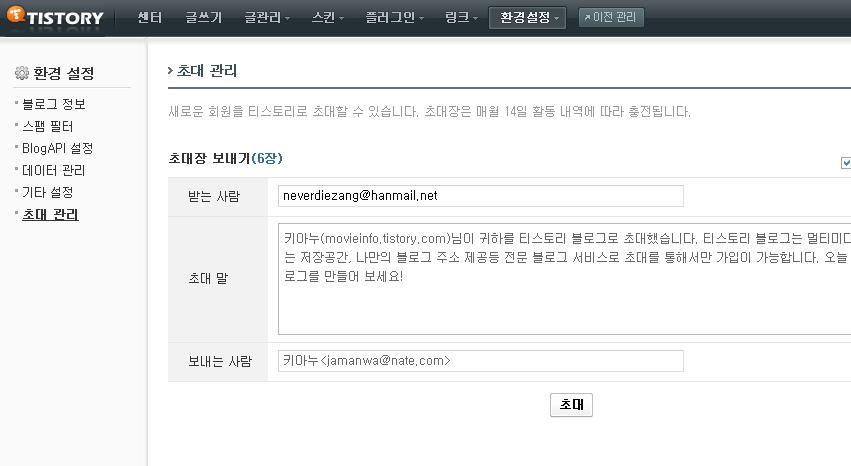Click inside the 초대 말 message box
851x466 pixels.
click(x=564, y=279)
